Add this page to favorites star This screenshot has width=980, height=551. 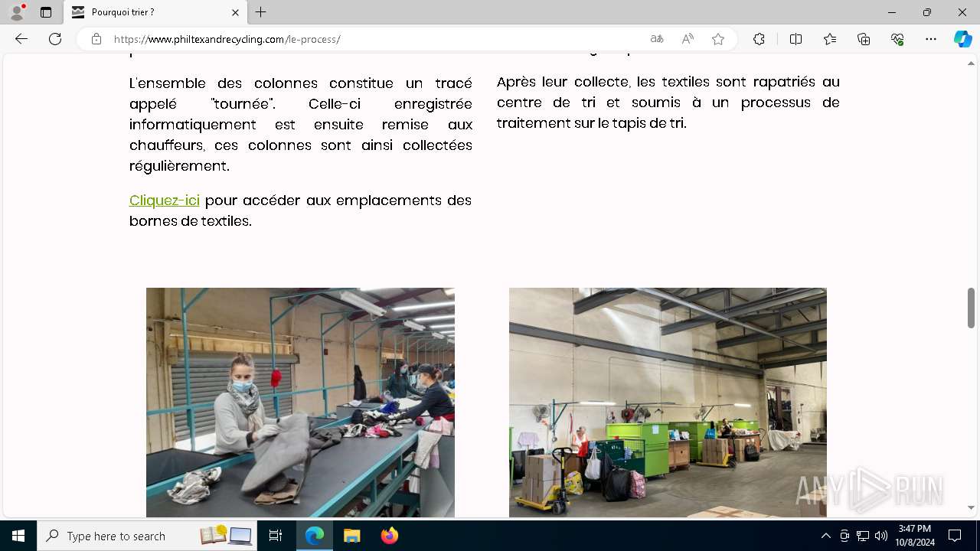(x=718, y=39)
